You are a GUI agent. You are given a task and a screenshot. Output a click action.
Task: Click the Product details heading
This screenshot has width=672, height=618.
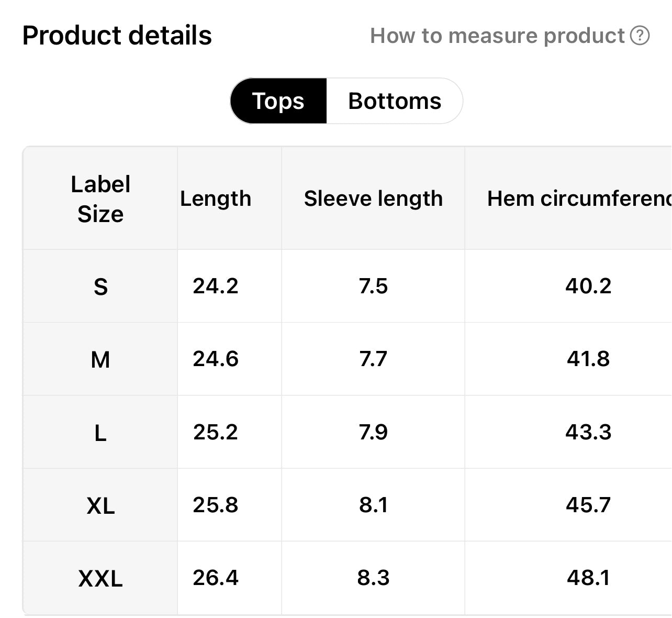click(117, 36)
